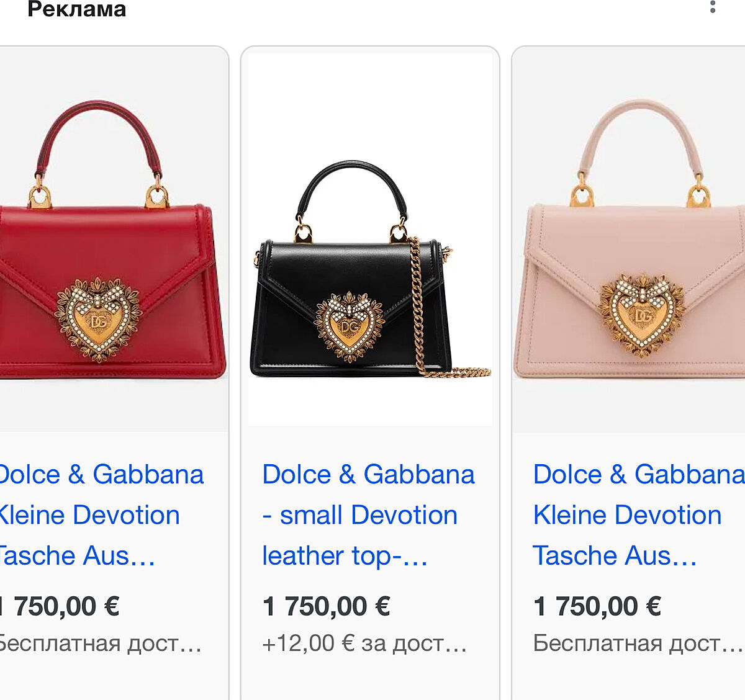Open the three-dot ad options menu
Screen dimensions: 745x700
point(713,7)
